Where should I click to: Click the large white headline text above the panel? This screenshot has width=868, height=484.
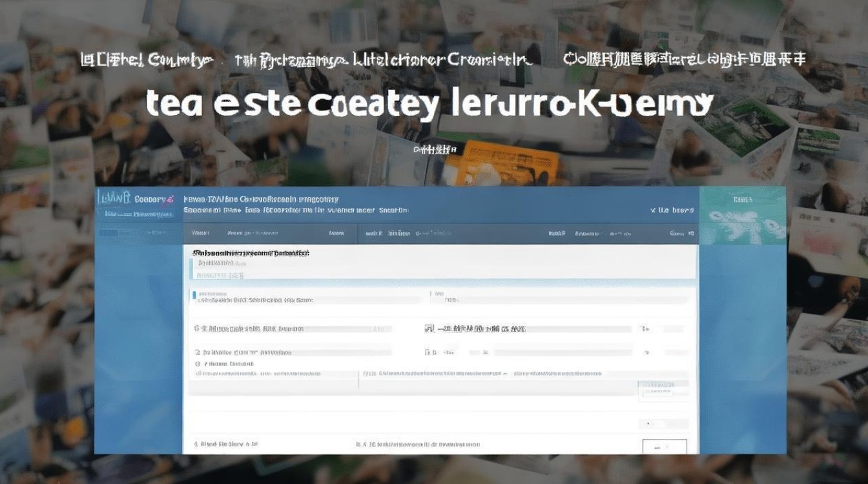click(x=429, y=104)
